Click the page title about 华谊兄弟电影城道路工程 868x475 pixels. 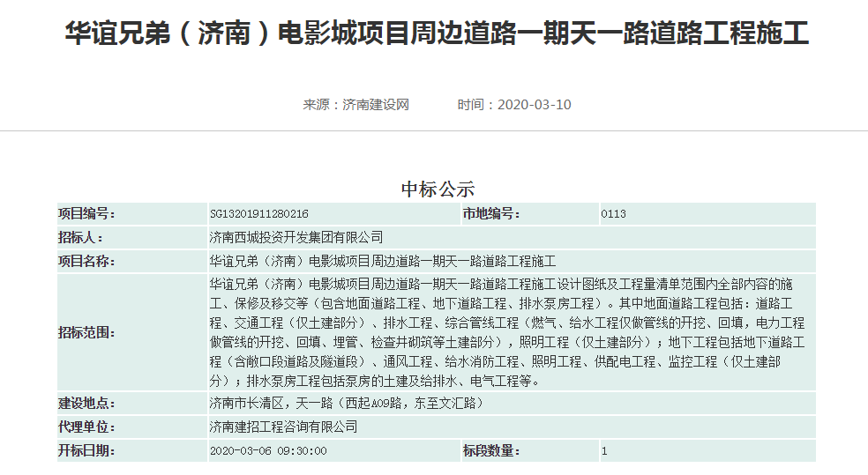click(x=437, y=33)
